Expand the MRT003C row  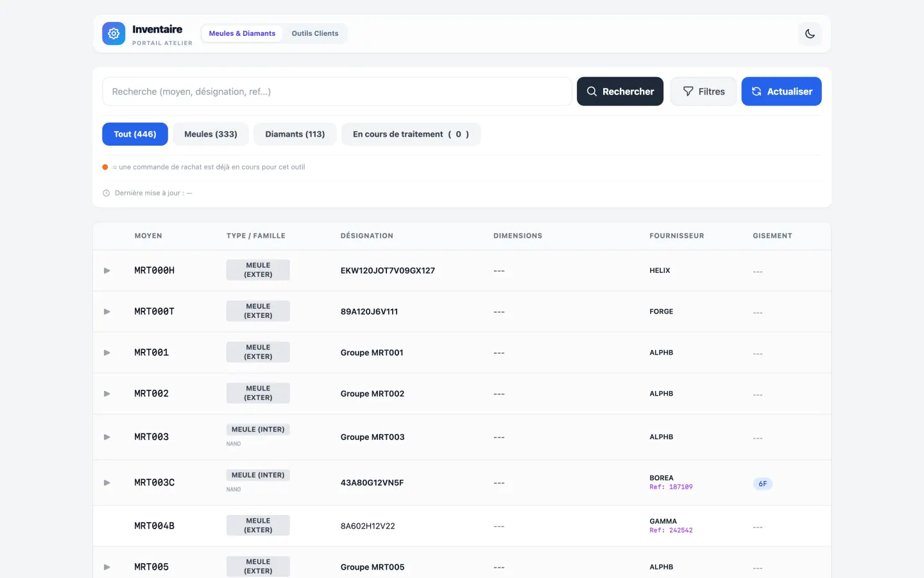[107, 482]
